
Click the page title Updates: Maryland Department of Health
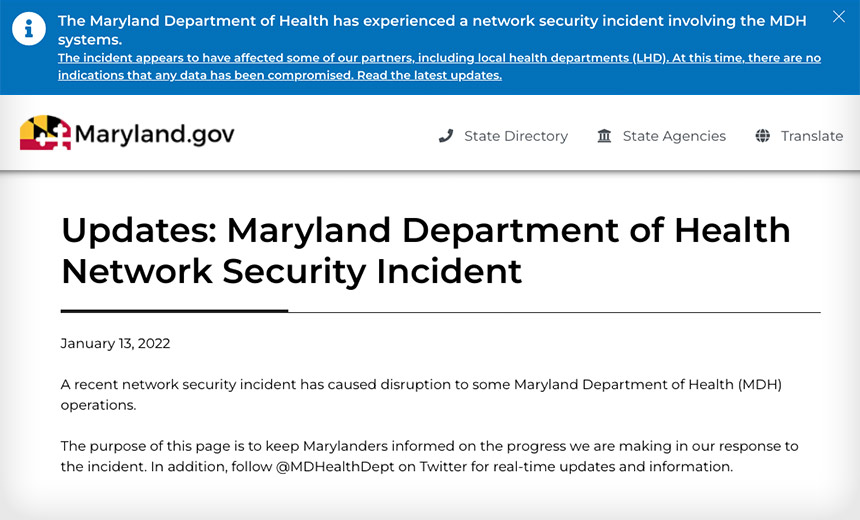(426, 230)
